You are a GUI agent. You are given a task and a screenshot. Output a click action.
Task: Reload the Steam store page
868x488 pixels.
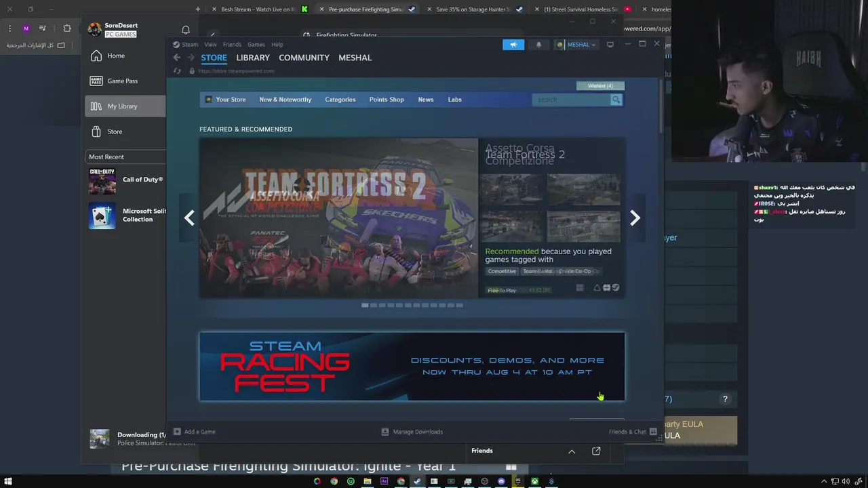(x=177, y=70)
